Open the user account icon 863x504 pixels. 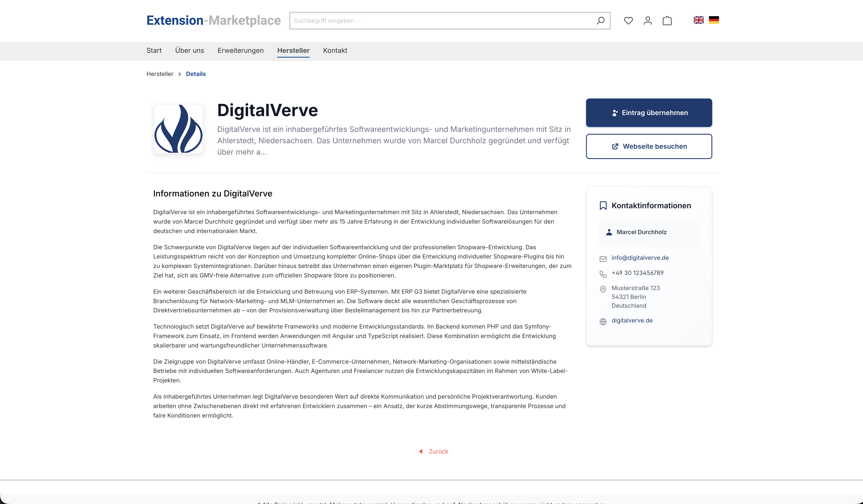tap(647, 21)
